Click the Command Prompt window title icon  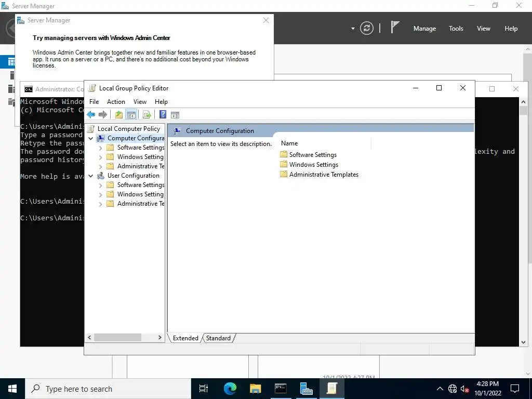[x=29, y=89]
